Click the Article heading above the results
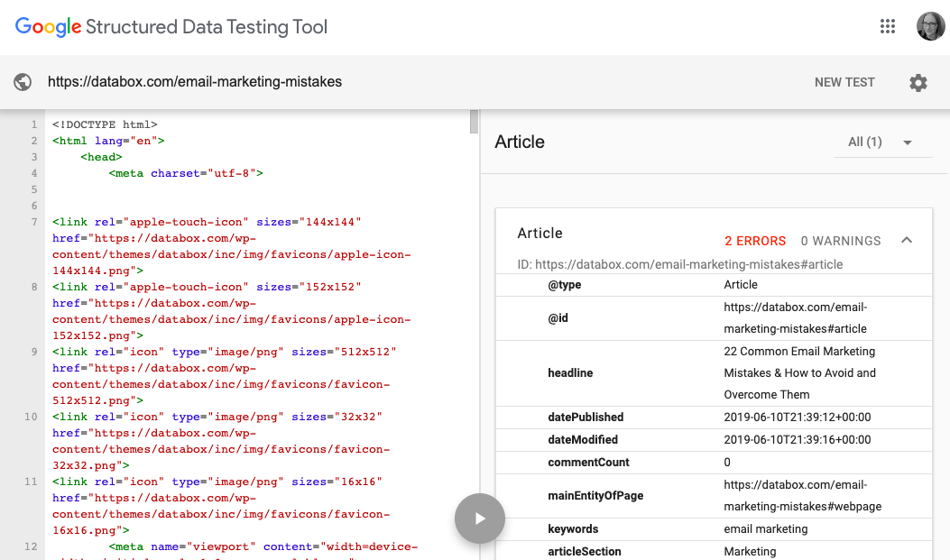The height and width of the screenshot is (560, 950). click(520, 142)
